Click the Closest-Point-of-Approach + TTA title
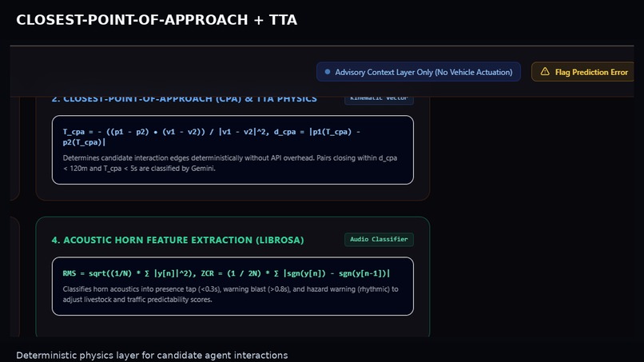Viewport: 644px width, 362px height. pyautogui.click(x=157, y=20)
